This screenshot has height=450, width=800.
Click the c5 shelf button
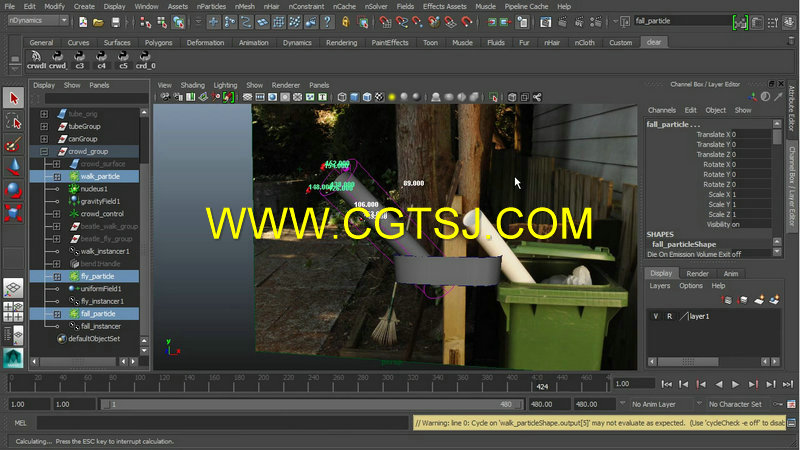[123, 60]
